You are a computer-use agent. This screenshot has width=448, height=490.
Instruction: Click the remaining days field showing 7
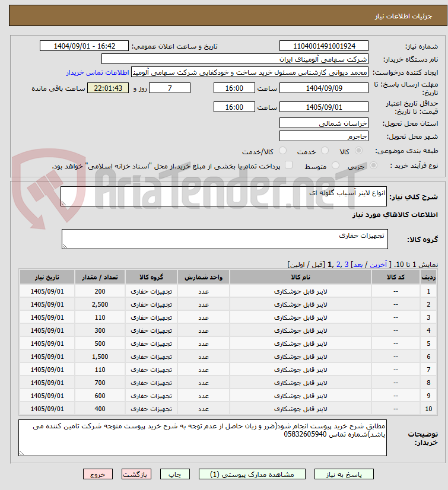click(170, 88)
